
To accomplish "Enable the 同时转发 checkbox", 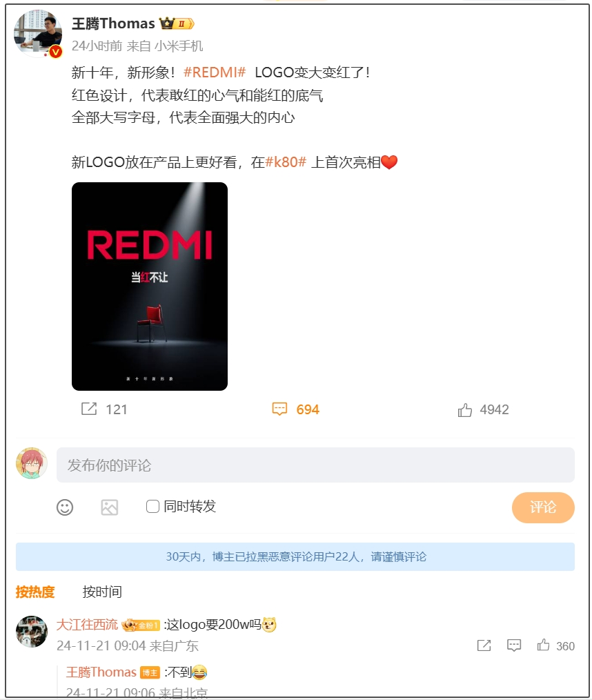I will pyautogui.click(x=152, y=506).
